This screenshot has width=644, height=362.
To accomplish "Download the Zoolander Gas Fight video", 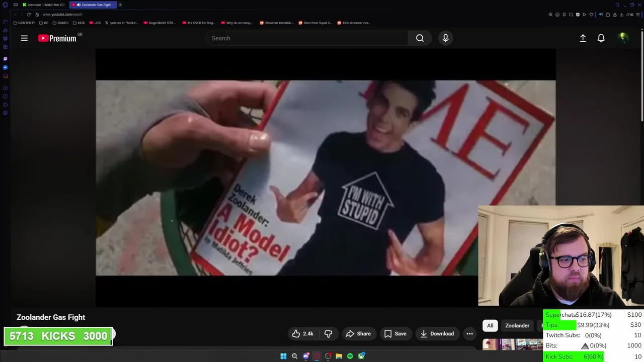I will pos(437,334).
